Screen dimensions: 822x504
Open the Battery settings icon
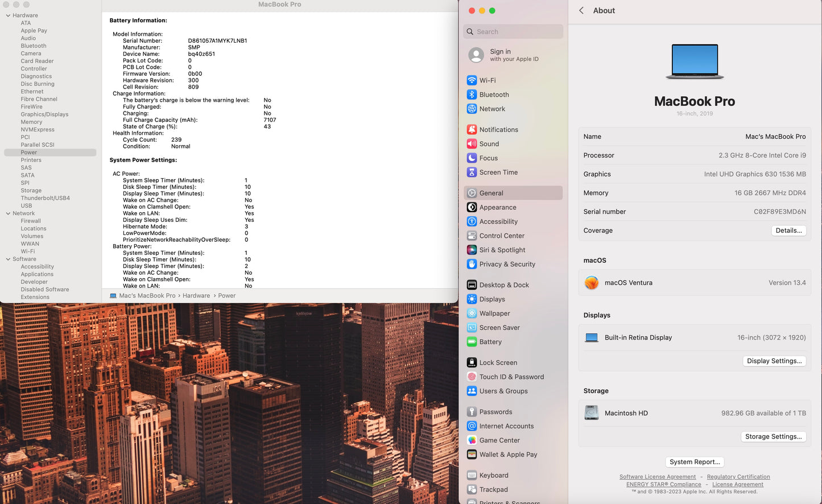pos(472,342)
